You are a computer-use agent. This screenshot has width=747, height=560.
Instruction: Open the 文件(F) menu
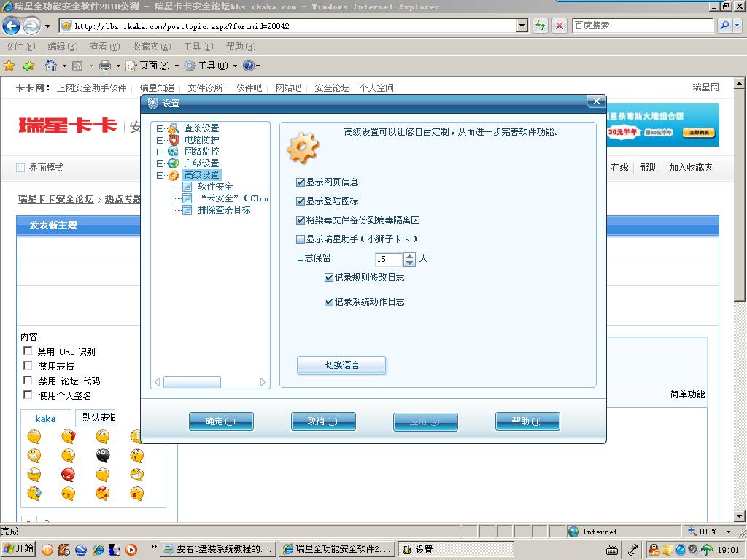click(x=20, y=46)
